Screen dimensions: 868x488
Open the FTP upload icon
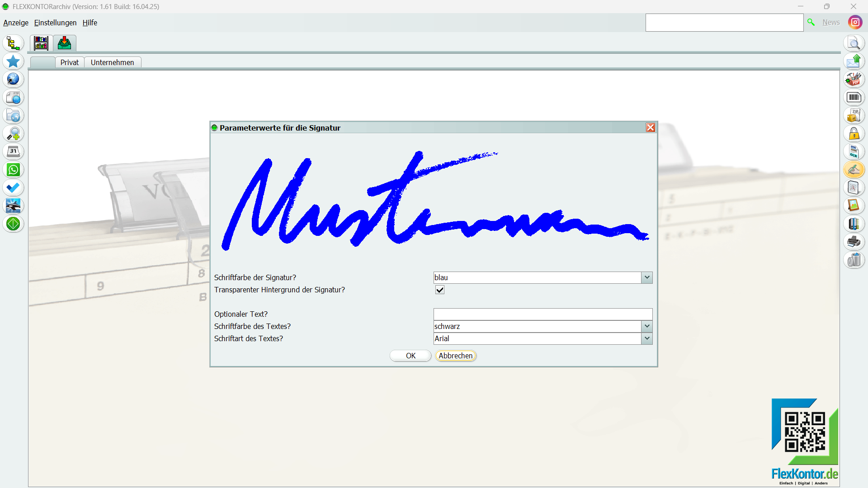pos(13,98)
